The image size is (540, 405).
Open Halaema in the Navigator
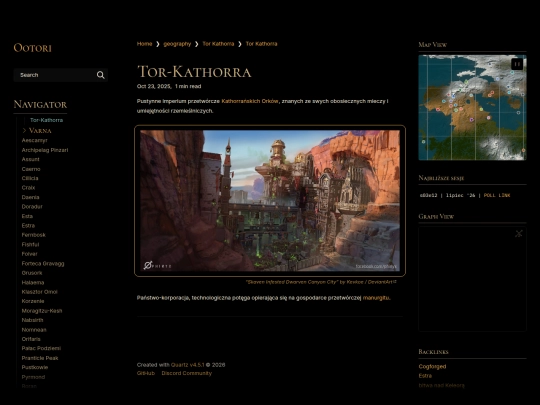point(33,282)
